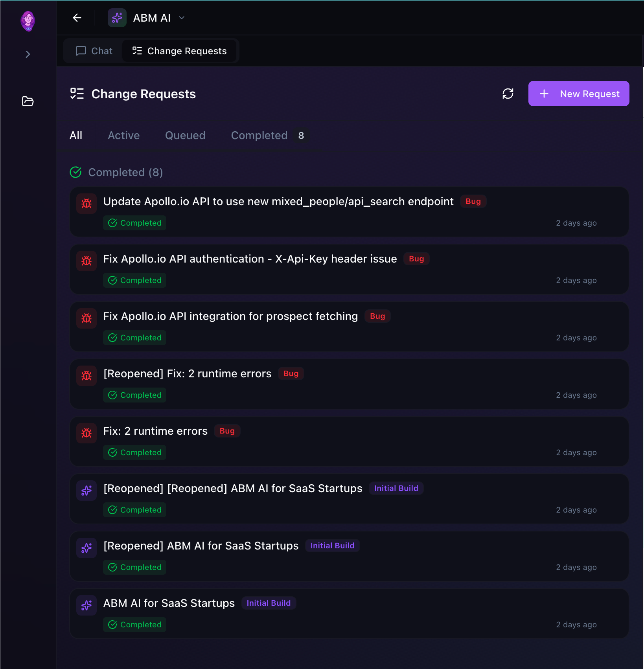This screenshot has height=669, width=644.
Task: Click the Completed count badge showing 8
Action: click(301, 136)
